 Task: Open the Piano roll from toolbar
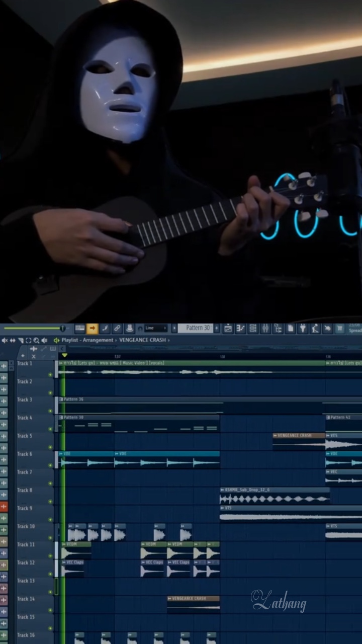(240, 329)
